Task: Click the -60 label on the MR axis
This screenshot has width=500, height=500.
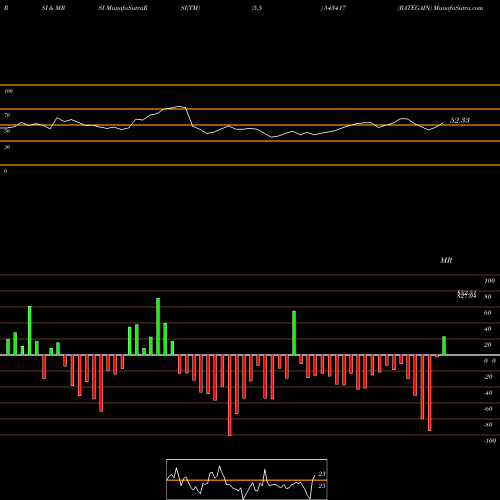Action: coord(488,409)
